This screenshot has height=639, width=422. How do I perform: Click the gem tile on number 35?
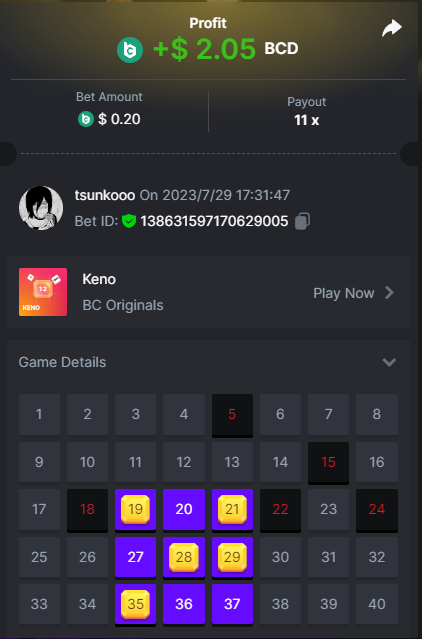point(135,604)
